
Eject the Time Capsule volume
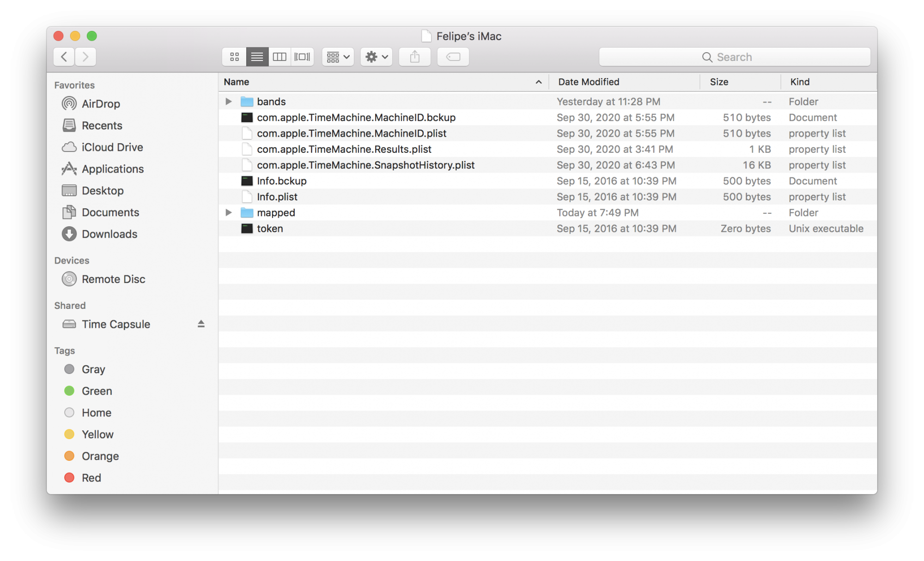tap(201, 324)
